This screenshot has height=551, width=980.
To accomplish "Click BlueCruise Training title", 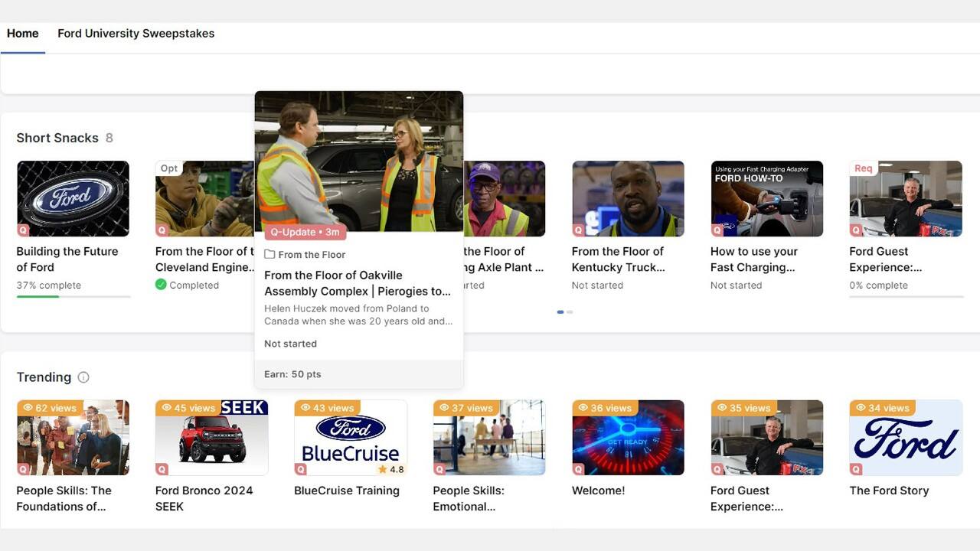I will tap(347, 491).
